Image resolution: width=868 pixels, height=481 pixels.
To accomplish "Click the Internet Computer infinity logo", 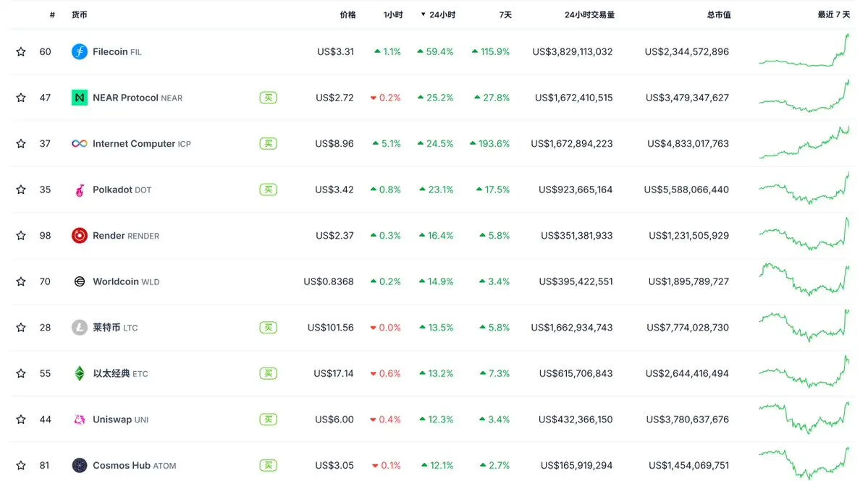I will click(80, 143).
